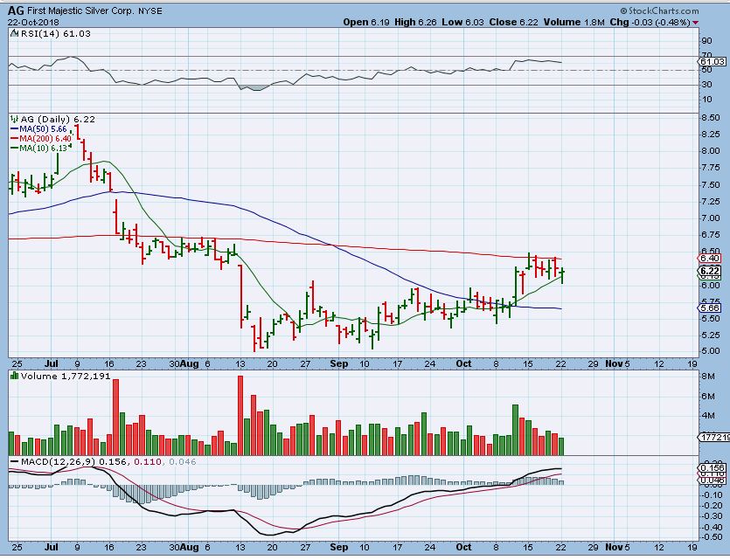Click the 8M label on the volume axis
730x560 pixels.
click(x=708, y=376)
